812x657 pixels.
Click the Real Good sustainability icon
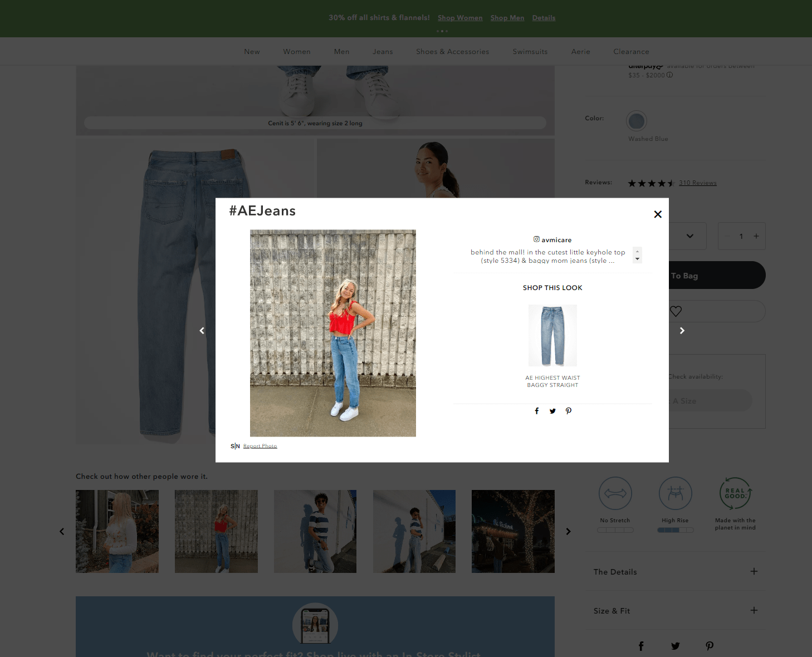click(x=735, y=493)
